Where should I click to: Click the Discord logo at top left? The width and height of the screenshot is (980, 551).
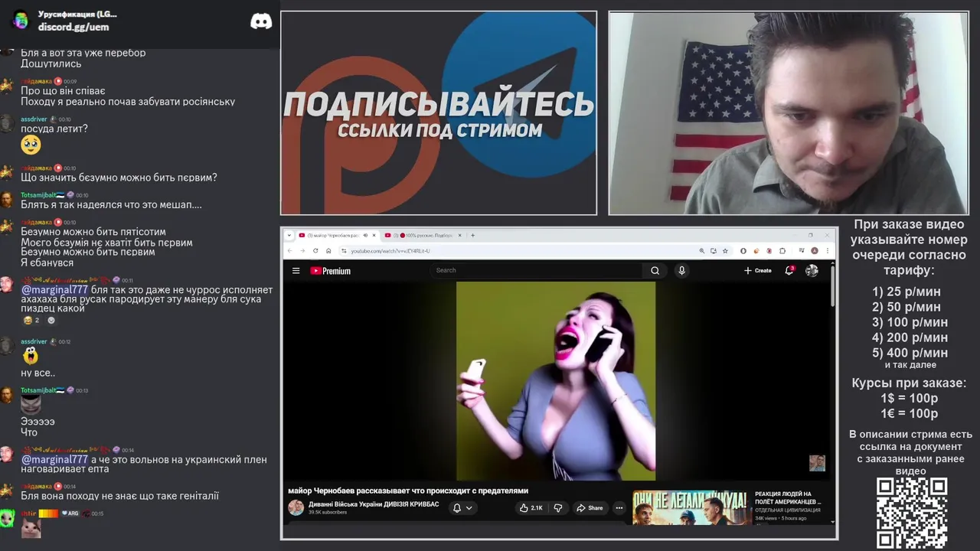[261, 21]
